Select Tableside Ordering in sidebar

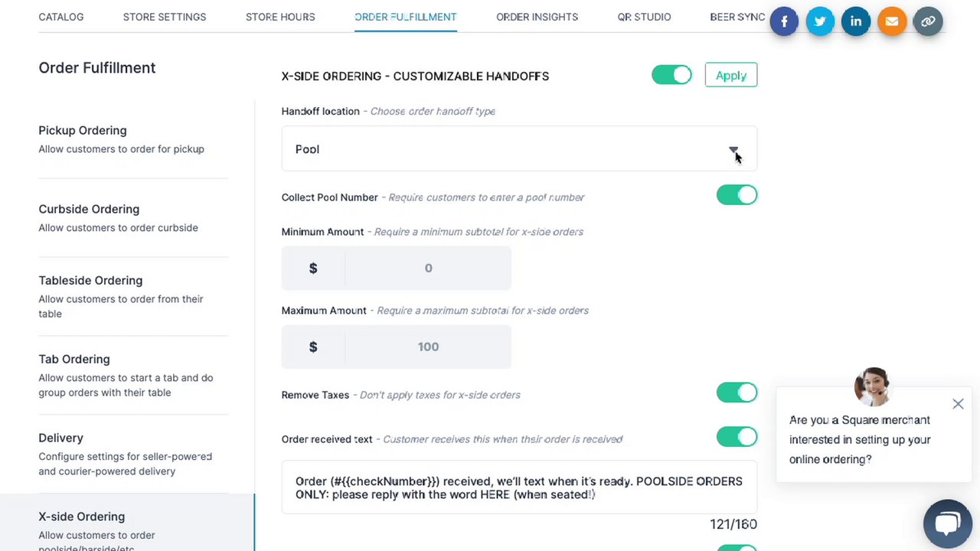click(x=90, y=281)
